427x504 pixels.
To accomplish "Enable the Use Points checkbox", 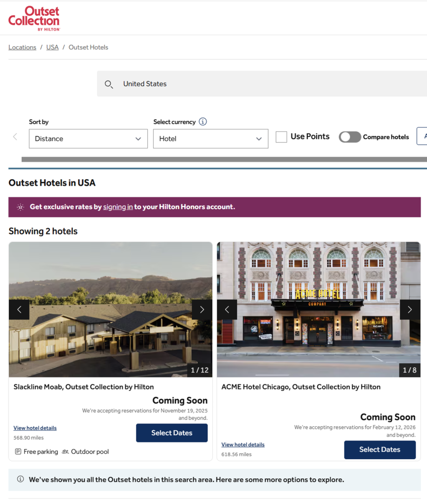I will point(281,137).
